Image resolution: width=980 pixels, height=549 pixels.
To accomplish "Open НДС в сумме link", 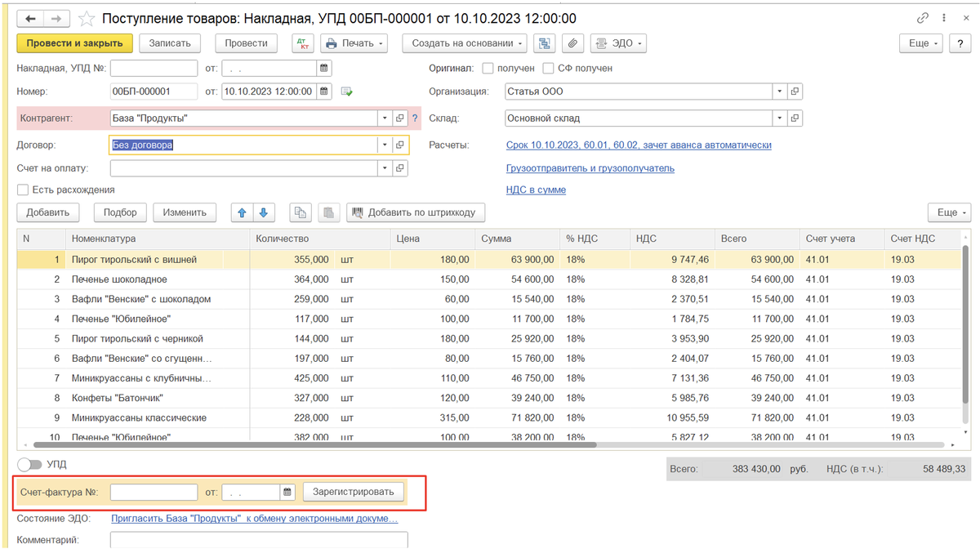I will tap(536, 190).
